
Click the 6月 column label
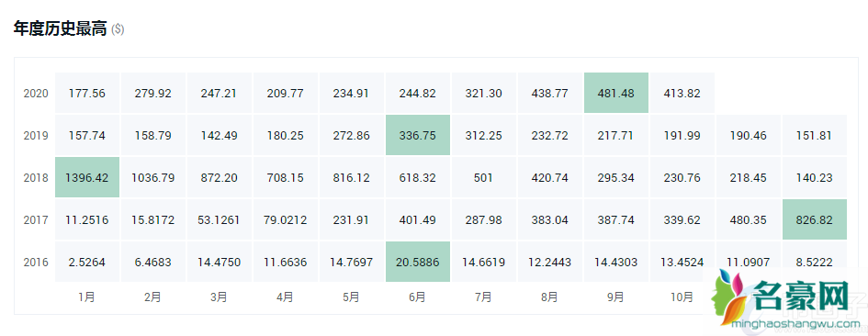tap(417, 297)
